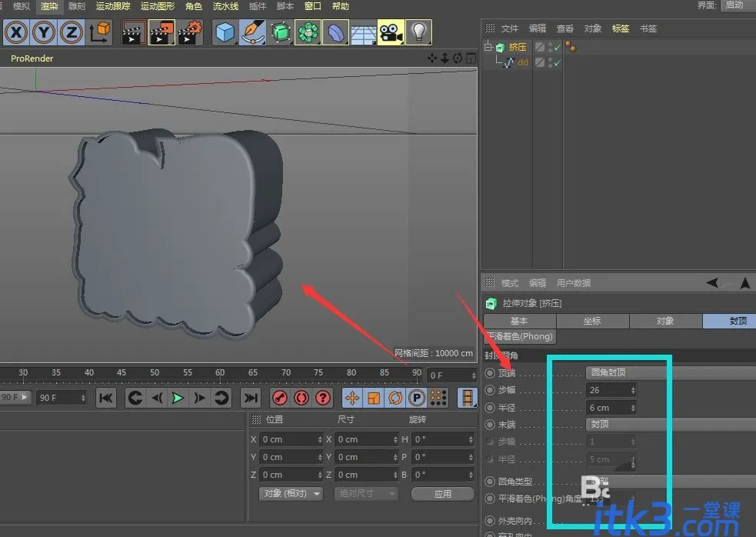Toggle the viewport maximize icon

tap(471, 58)
